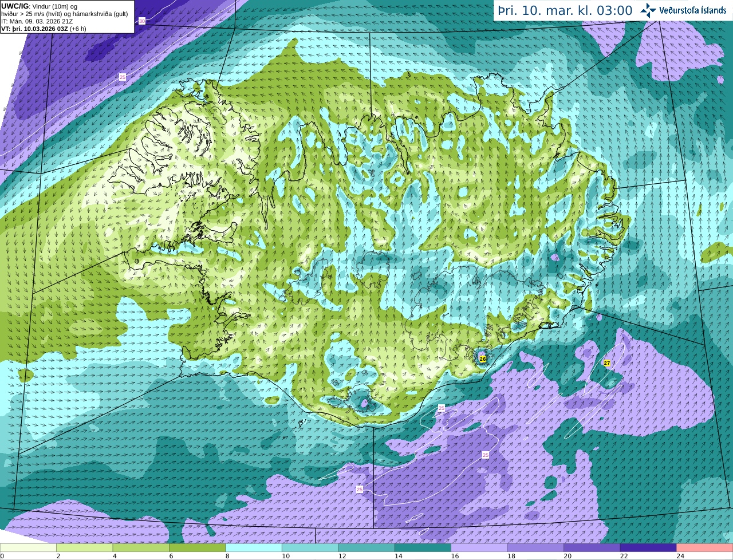Image resolution: width=733 pixels, height=560 pixels.
Task: Click the legend value 18
Action: click(511, 556)
